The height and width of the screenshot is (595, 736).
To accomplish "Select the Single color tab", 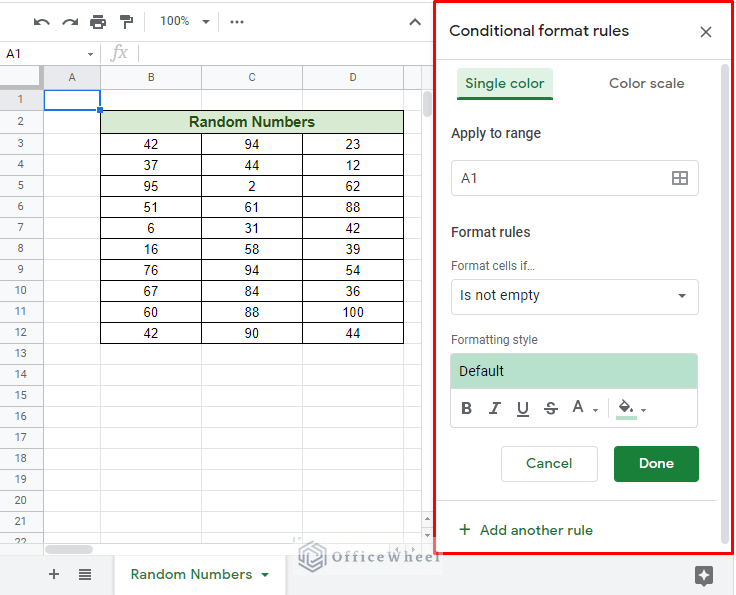I will [504, 83].
